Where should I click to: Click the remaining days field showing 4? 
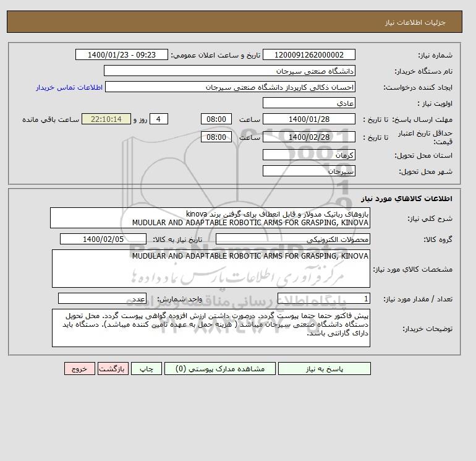[158, 119]
